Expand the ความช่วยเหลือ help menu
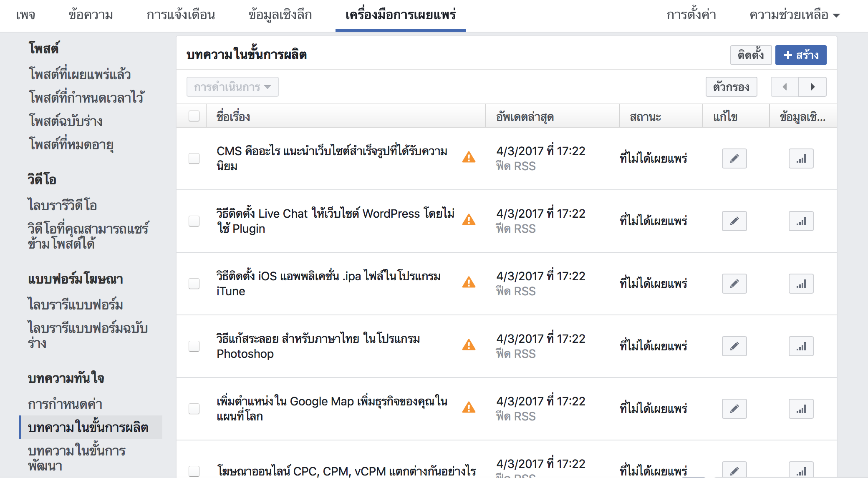The width and height of the screenshot is (868, 478). click(x=795, y=15)
